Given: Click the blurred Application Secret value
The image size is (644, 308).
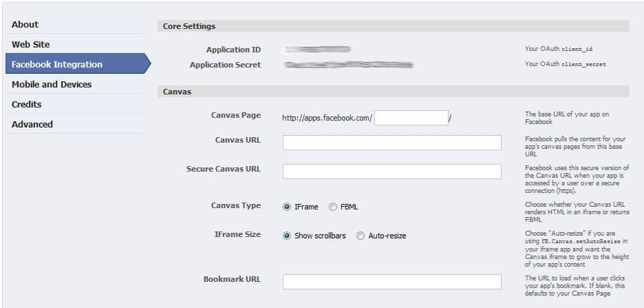Looking at the screenshot, I should click(x=349, y=65).
